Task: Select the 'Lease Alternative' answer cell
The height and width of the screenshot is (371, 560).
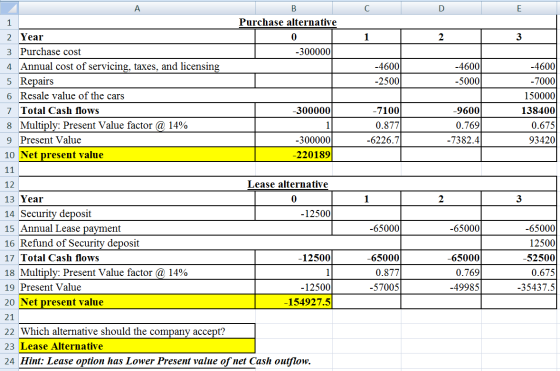Action: [137, 346]
